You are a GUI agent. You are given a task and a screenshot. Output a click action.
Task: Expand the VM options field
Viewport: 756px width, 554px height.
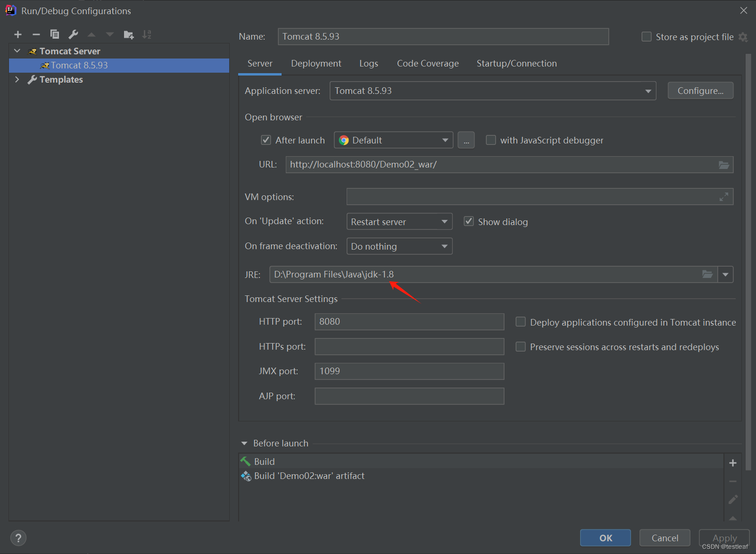[724, 197]
